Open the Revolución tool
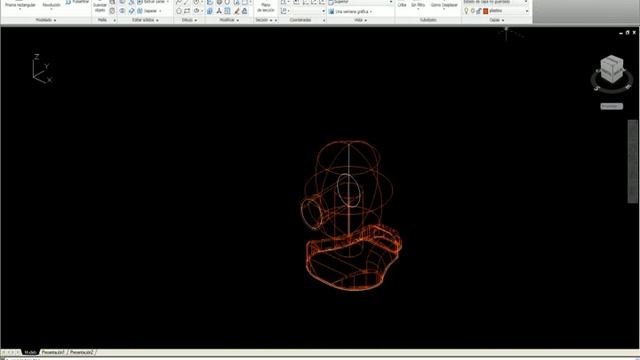Viewport: 640px width, 360px height. pyautogui.click(x=51, y=5)
